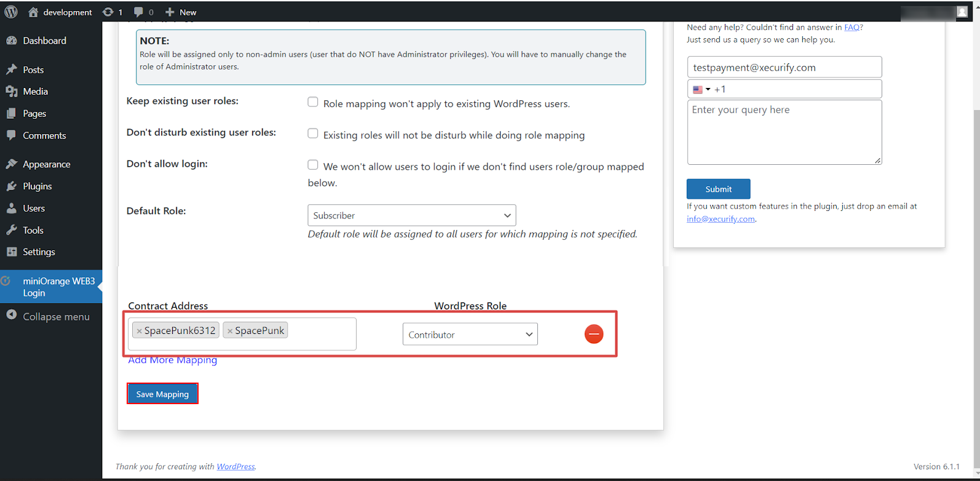This screenshot has width=980, height=481.
Task: Click the Plugins plug icon
Action: click(12, 186)
